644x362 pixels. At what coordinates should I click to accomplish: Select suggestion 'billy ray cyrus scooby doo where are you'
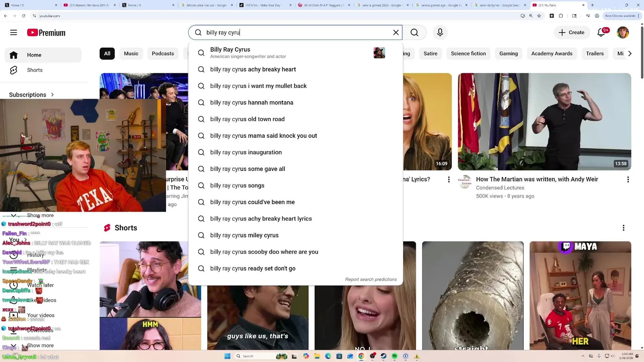click(295, 252)
